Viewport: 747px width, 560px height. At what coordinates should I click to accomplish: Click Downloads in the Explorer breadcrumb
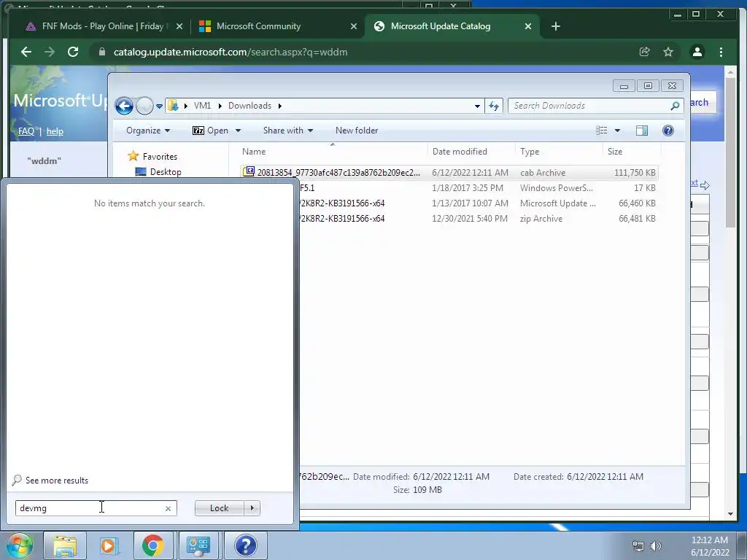click(249, 106)
